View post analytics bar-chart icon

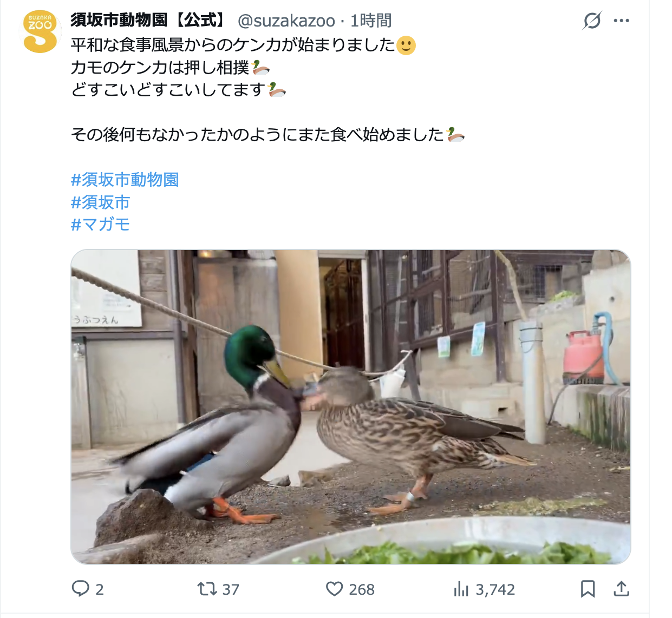click(x=461, y=589)
